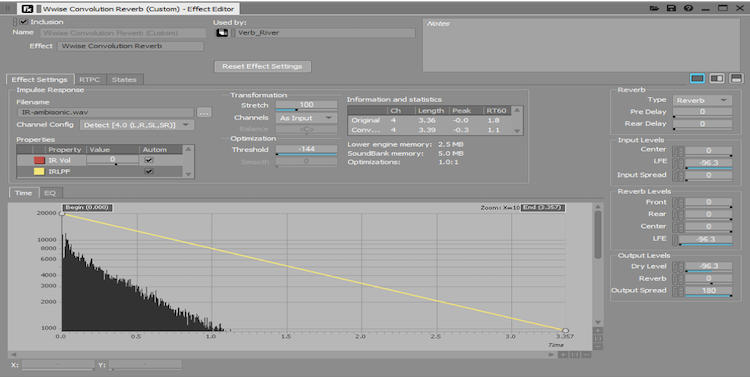Click inside the Notes text area

[x=581, y=45]
